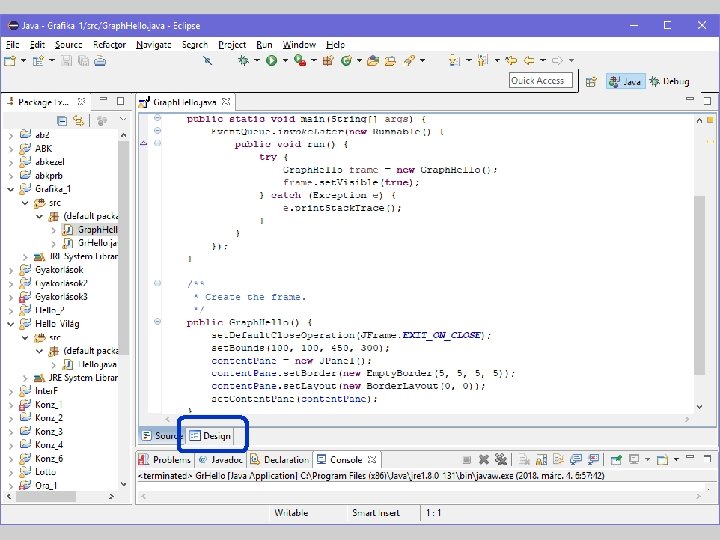Click the Smart Insert status entry
This screenshot has width=720, height=540.
point(376,513)
